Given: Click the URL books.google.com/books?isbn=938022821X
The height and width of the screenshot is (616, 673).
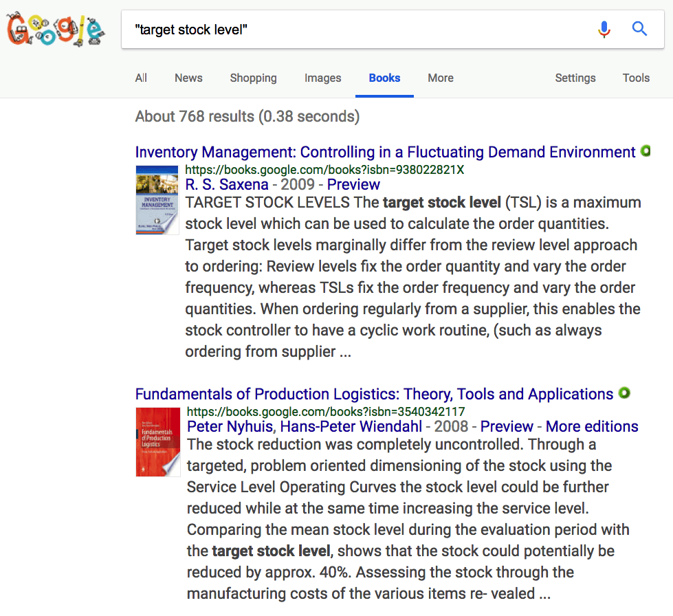Looking at the screenshot, I should (324, 170).
